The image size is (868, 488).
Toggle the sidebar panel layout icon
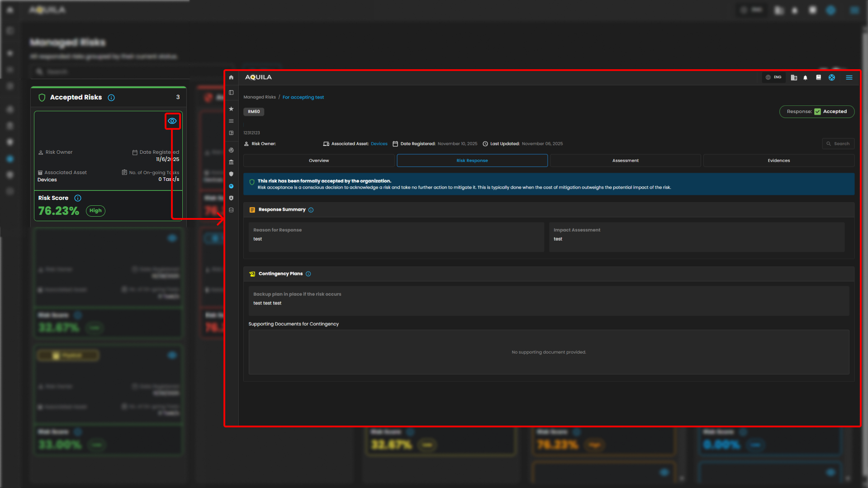click(x=231, y=93)
